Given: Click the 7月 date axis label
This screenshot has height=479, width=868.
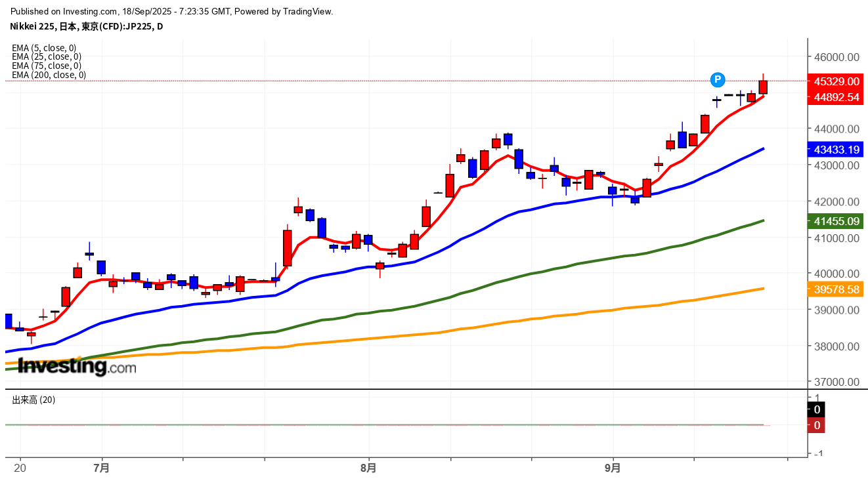Looking at the screenshot, I should (102, 468).
